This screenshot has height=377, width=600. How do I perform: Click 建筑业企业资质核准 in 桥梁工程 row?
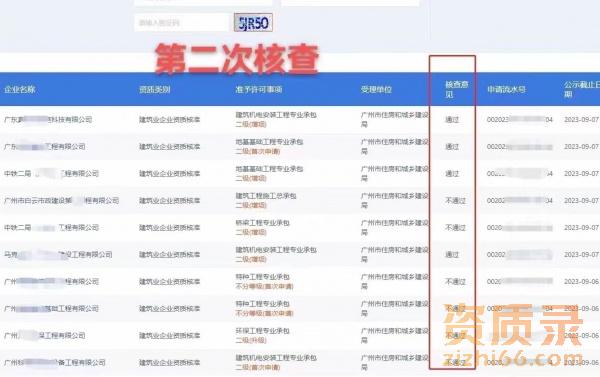[170, 228]
